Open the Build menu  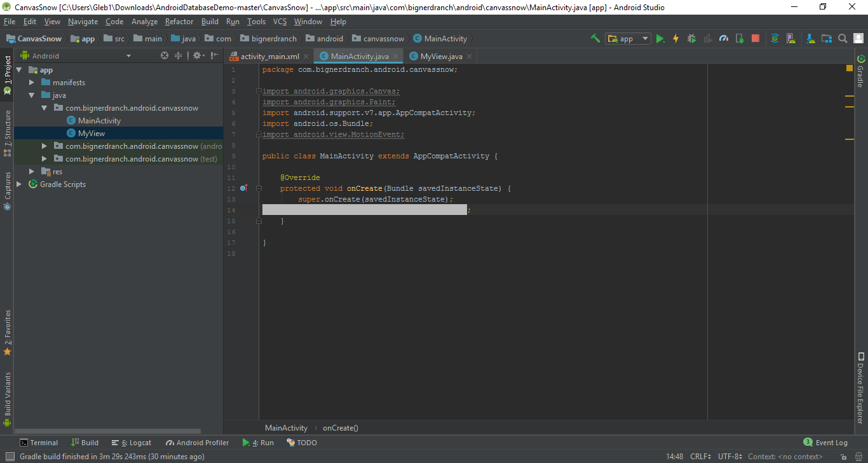[210, 22]
